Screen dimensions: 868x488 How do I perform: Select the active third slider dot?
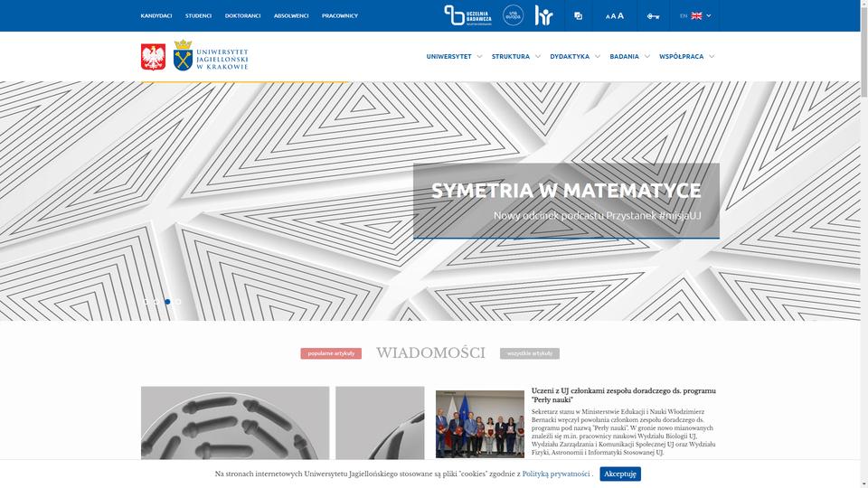click(x=167, y=302)
